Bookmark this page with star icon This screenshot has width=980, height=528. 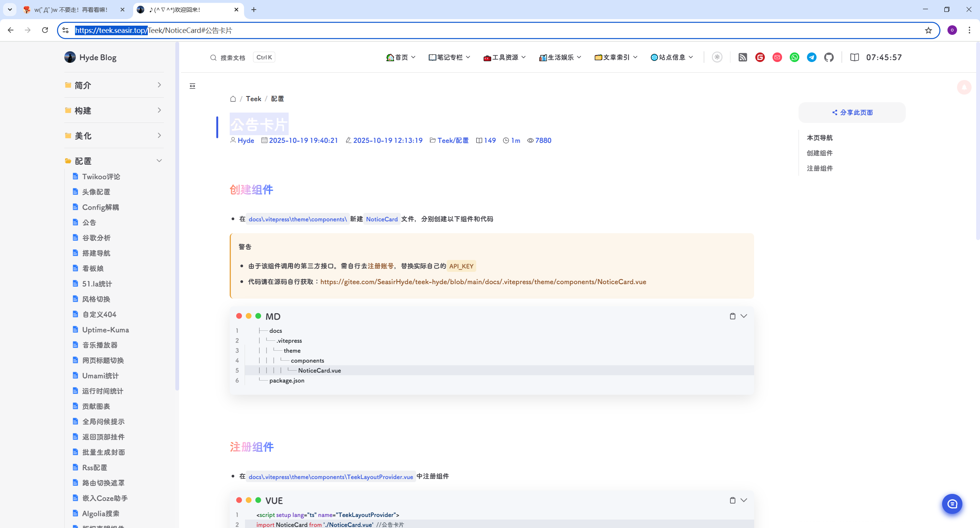click(x=928, y=30)
